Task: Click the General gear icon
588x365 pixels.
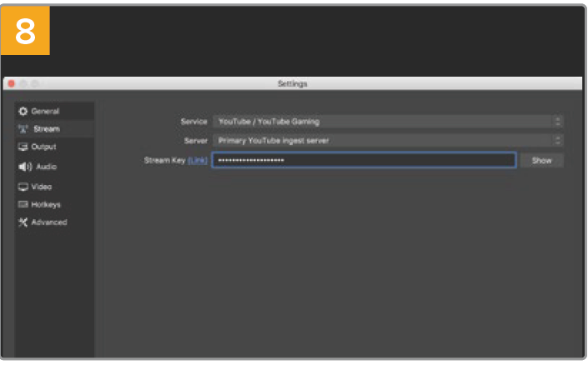Action: click(x=23, y=112)
